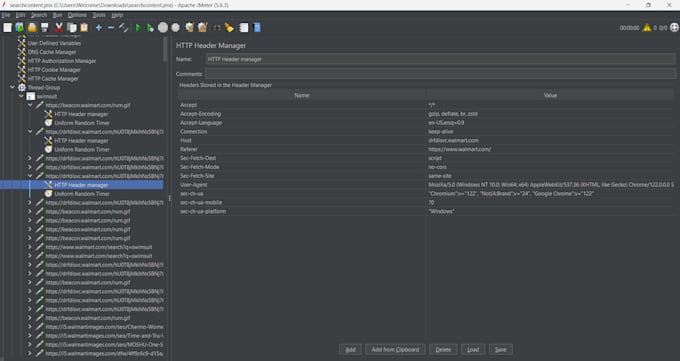Viewport: 680px width, 361px height.
Task: Click the yellow warning triangle log icon
Action: point(647,28)
